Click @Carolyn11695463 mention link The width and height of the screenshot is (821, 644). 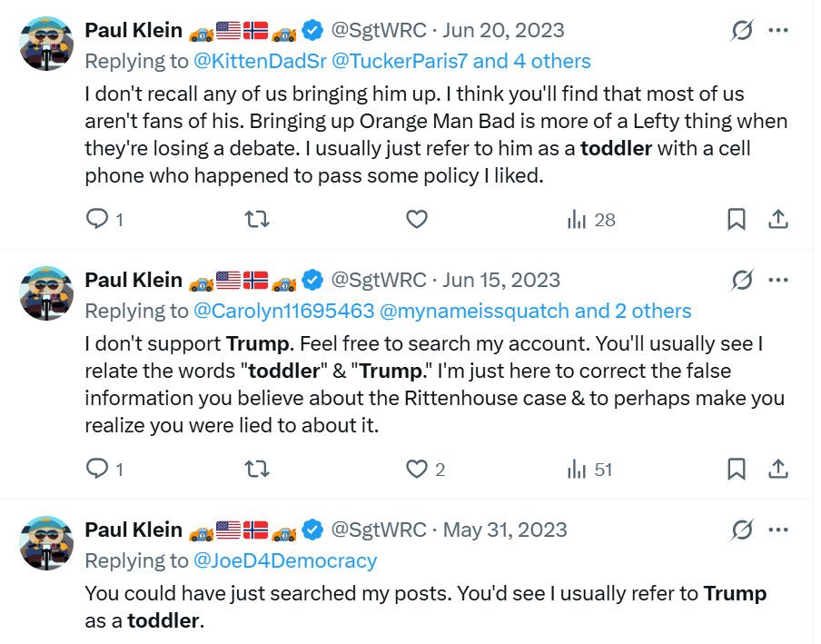(x=284, y=311)
